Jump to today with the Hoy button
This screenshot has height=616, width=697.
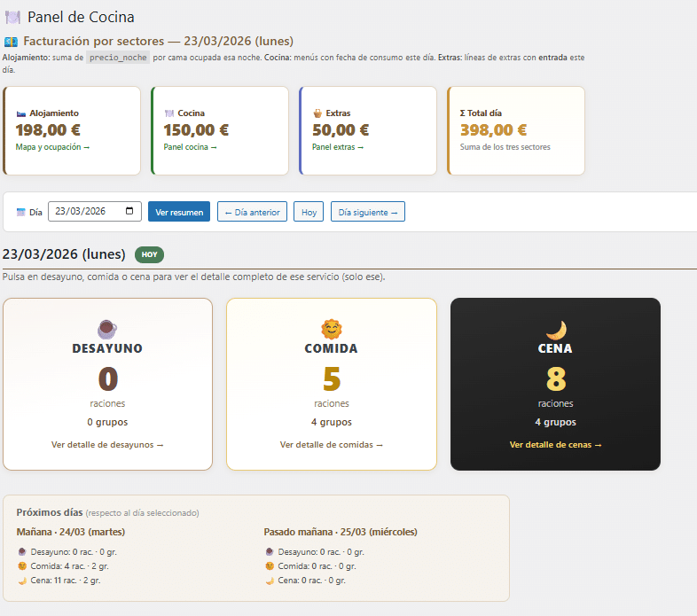(x=309, y=212)
